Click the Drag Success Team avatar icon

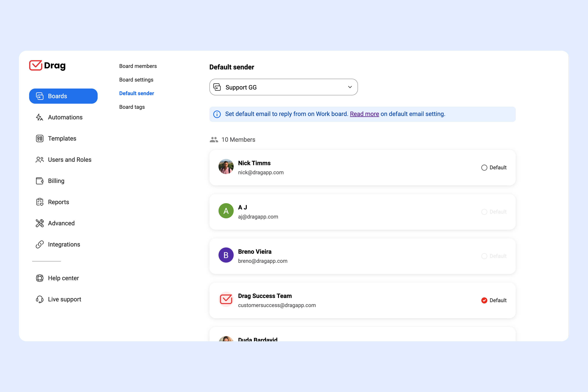point(226,299)
